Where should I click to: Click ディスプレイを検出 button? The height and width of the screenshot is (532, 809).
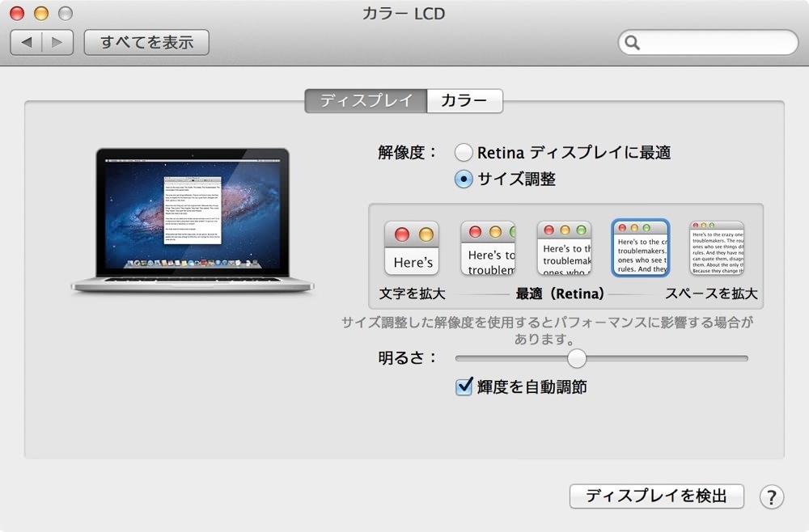point(656,496)
